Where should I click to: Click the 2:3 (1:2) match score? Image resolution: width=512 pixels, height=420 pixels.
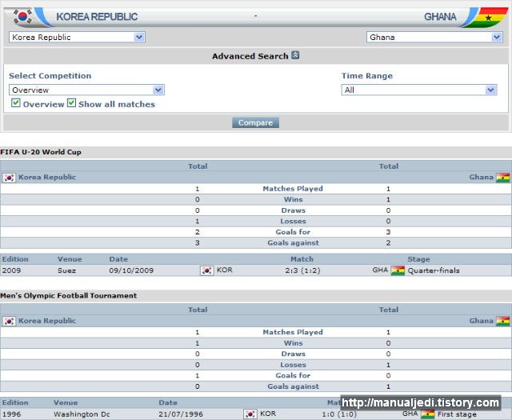pos(302,270)
